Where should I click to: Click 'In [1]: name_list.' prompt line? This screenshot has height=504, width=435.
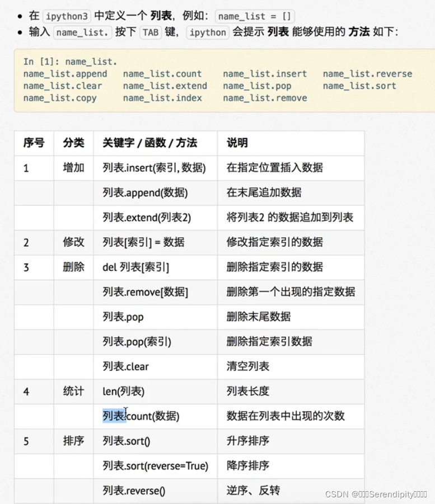pos(70,62)
